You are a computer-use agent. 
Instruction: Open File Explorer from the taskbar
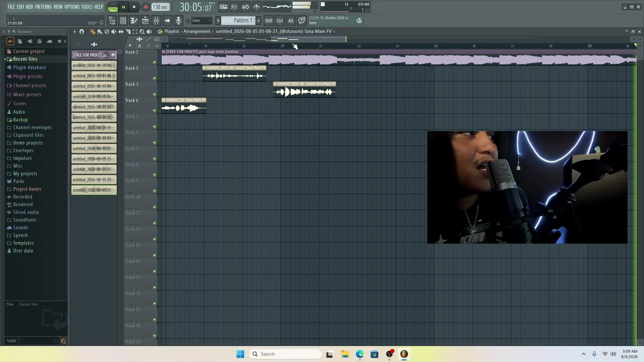pyautogui.click(x=345, y=354)
